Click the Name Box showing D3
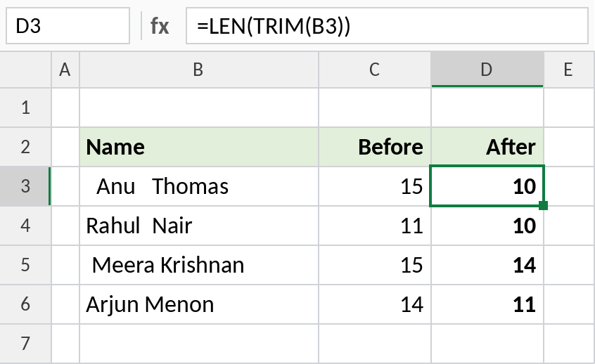This screenshot has width=595, height=364. (68, 26)
